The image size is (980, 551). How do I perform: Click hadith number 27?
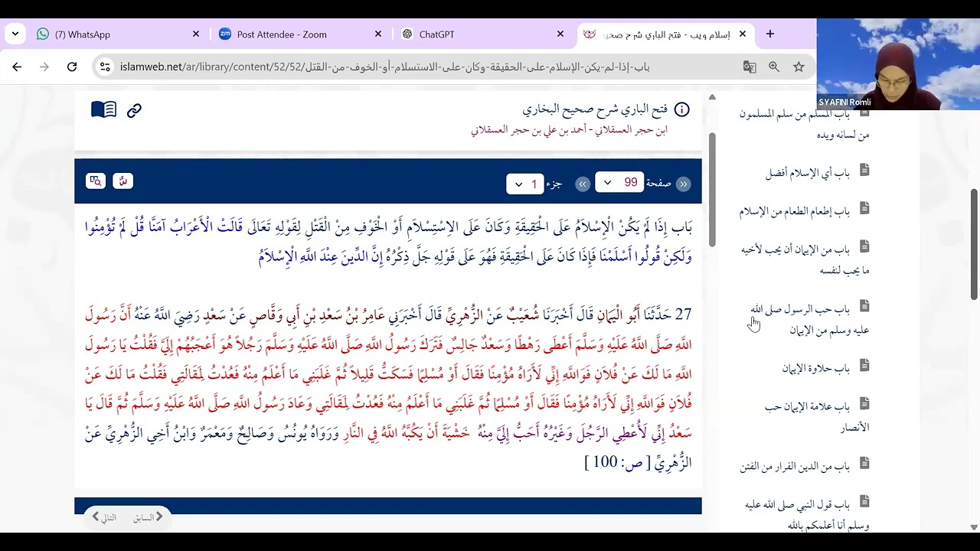click(x=684, y=315)
